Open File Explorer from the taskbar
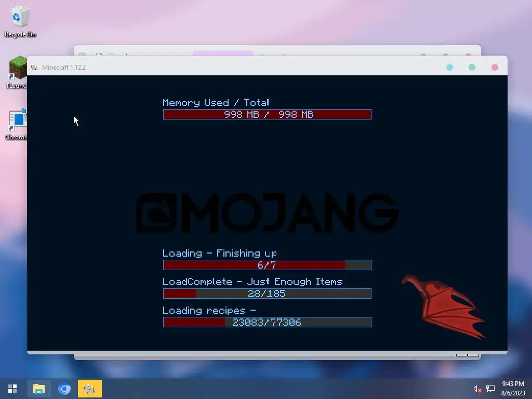 (38, 389)
